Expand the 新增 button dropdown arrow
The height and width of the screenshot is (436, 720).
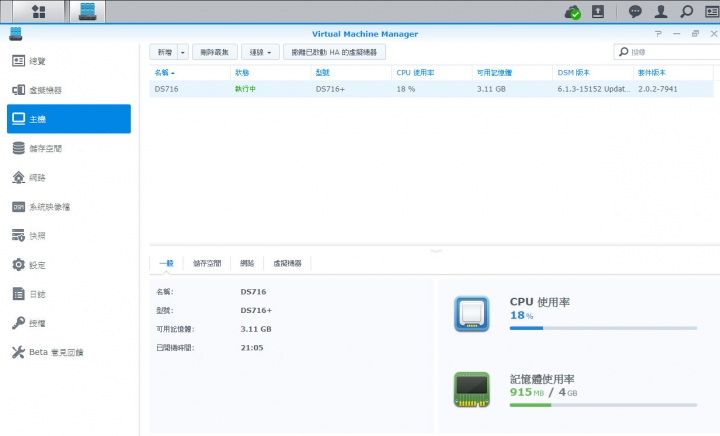pos(183,52)
